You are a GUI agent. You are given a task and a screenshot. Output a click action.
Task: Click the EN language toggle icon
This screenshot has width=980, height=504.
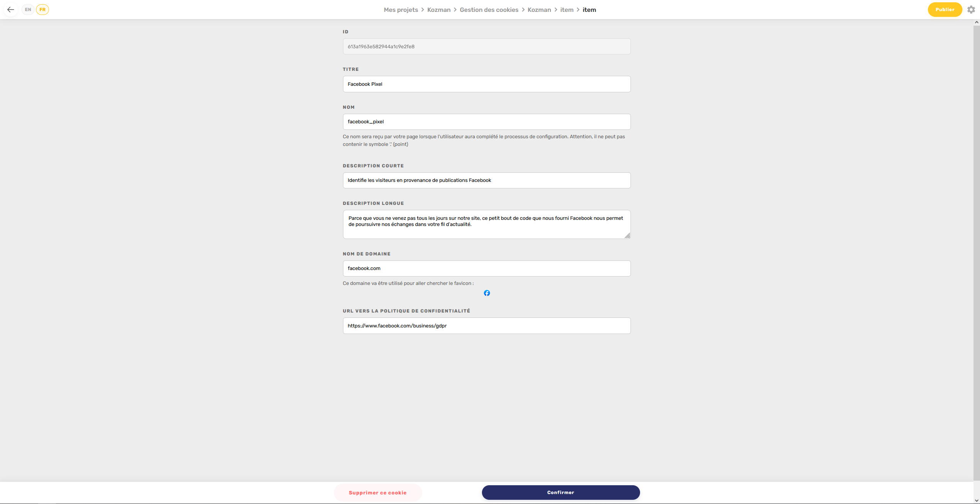[28, 9]
